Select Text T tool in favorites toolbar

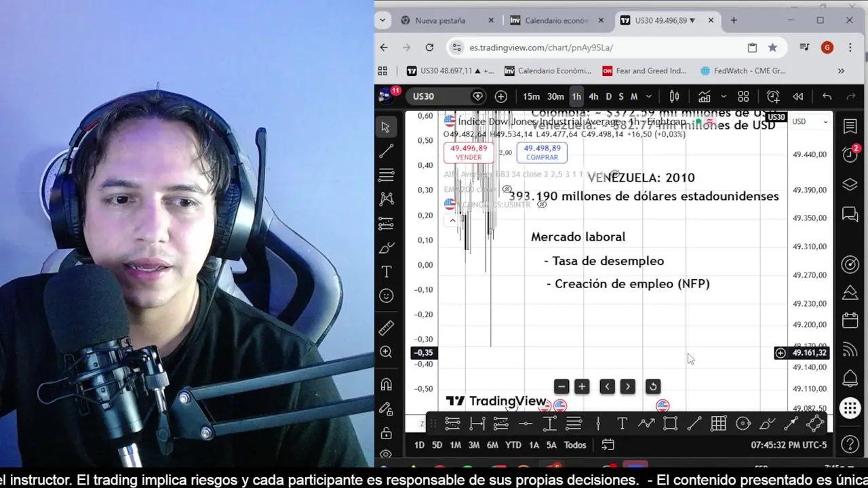coord(622,424)
